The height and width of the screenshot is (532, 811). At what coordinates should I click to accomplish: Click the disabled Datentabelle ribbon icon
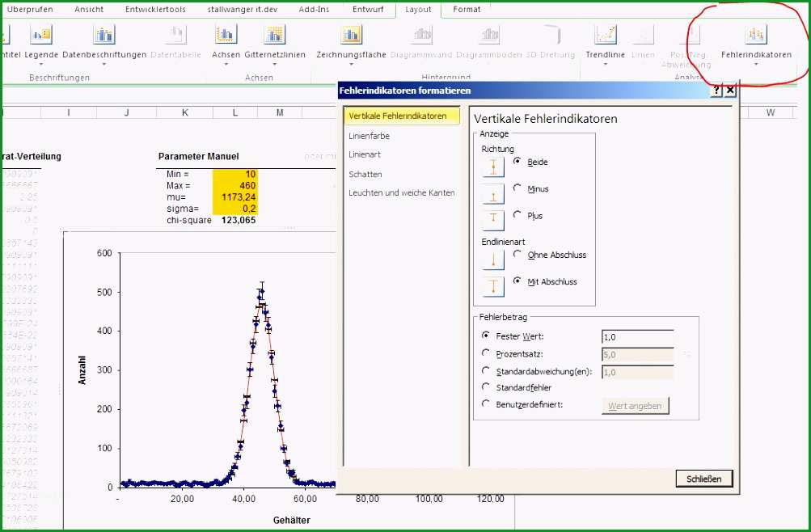[175, 35]
